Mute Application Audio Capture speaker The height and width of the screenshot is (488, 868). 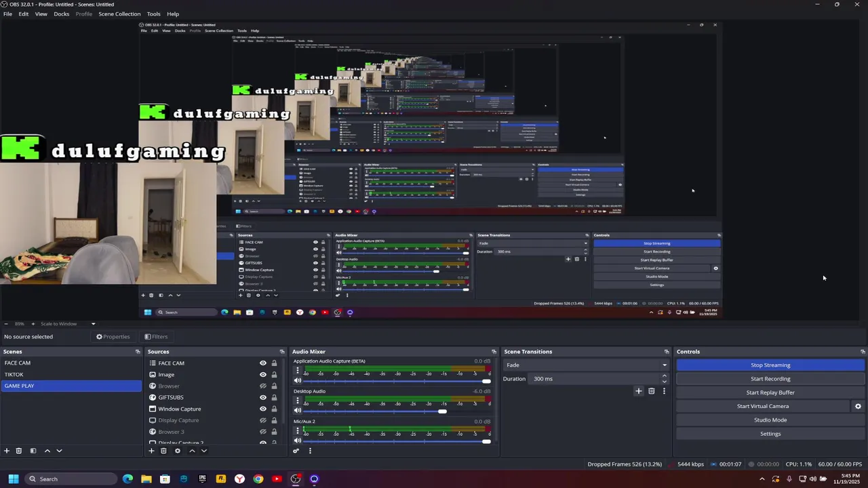(x=297, y=381)
